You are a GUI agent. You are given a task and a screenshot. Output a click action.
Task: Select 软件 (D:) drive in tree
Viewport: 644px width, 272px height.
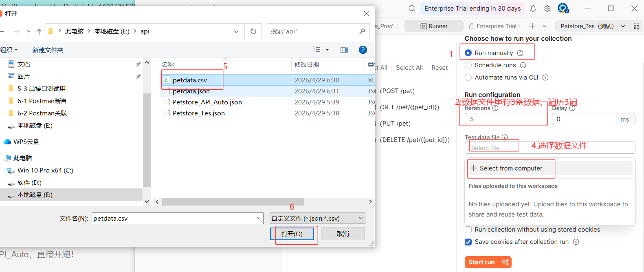point(29,183)
